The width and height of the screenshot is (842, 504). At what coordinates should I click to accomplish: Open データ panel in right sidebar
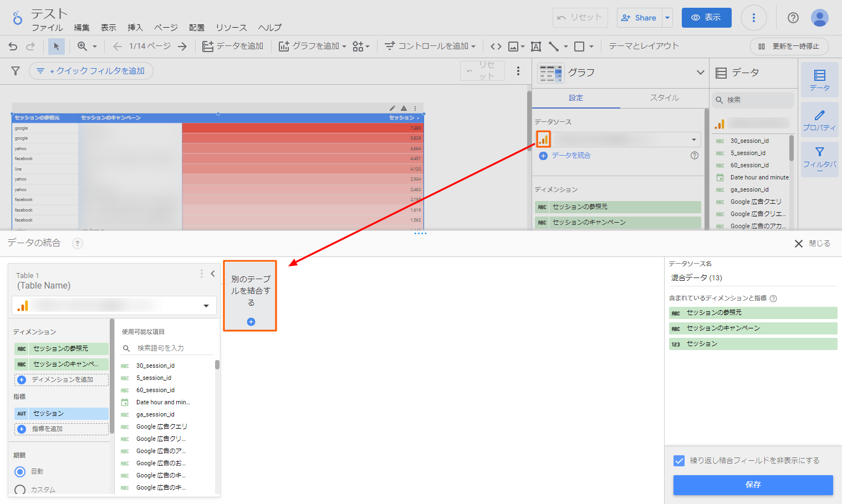pos(820,80)
